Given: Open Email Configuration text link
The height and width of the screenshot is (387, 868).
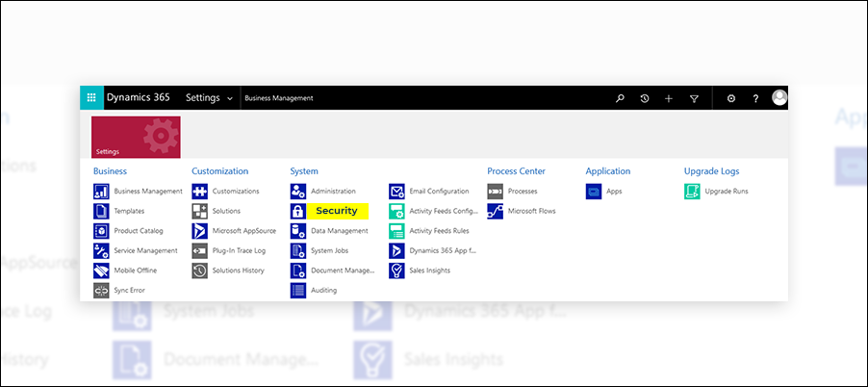Looking at the screenshot, I should pos(439,191).
